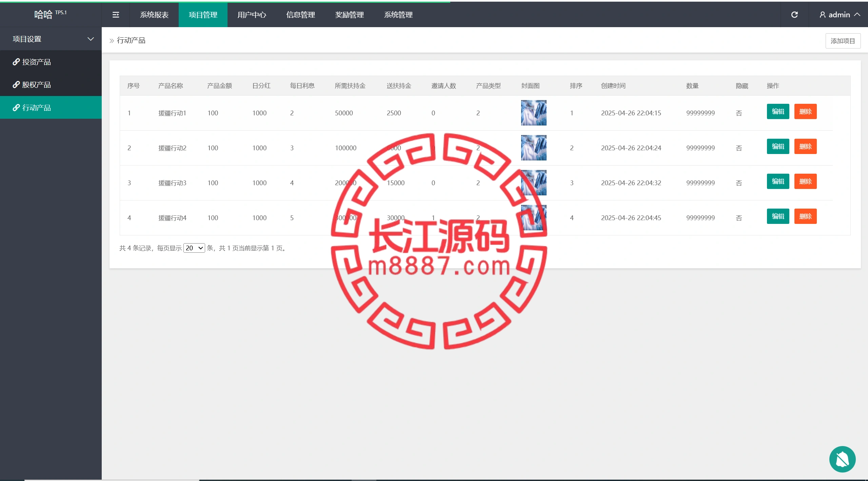Click link icon beside 行动产品
The image size is (868, 481).
tap(16, 108)
